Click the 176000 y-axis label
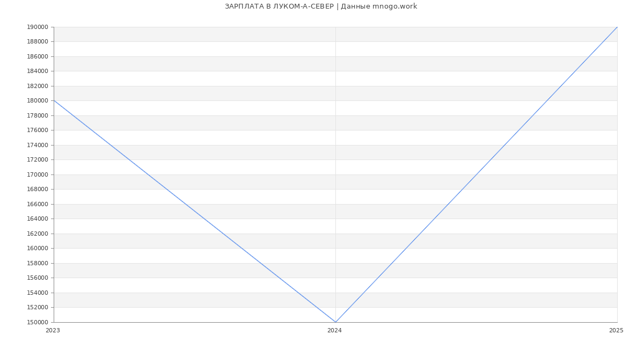Image resolution: width=644 pixels, height=349 pixels. (x=38, y=130)
